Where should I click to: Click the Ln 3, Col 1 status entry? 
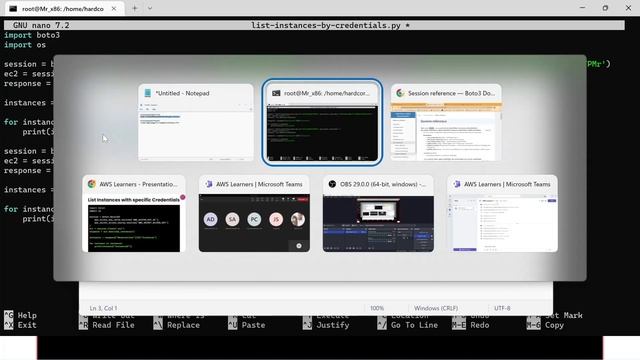coord(103,308)
